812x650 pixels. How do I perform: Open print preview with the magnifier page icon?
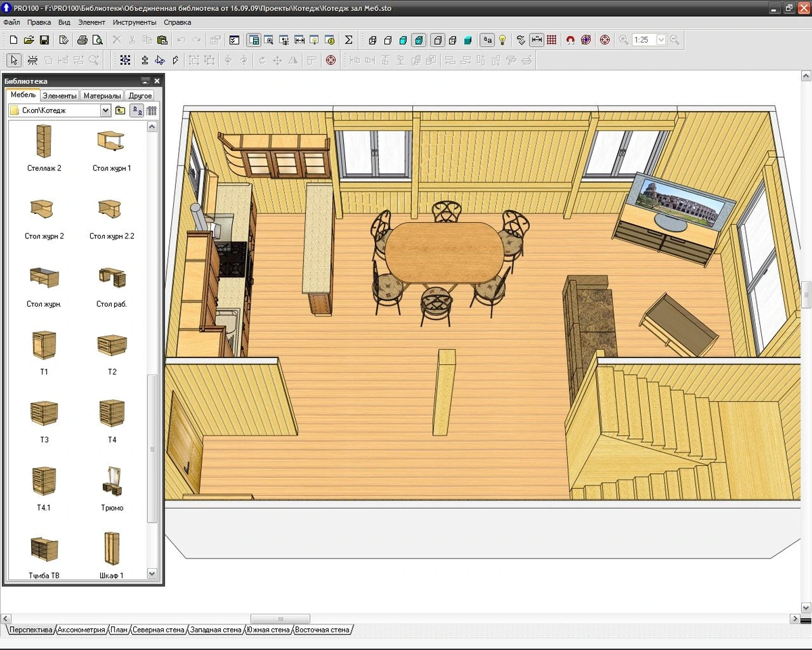(97, 40)
